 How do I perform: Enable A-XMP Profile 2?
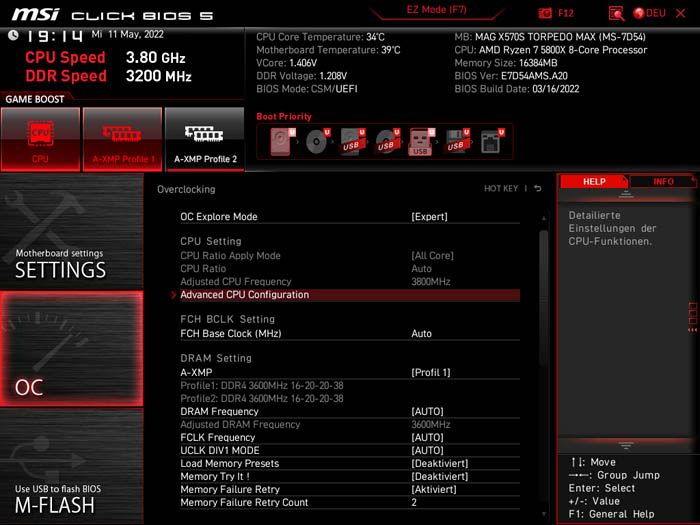[x=205, y=139]
